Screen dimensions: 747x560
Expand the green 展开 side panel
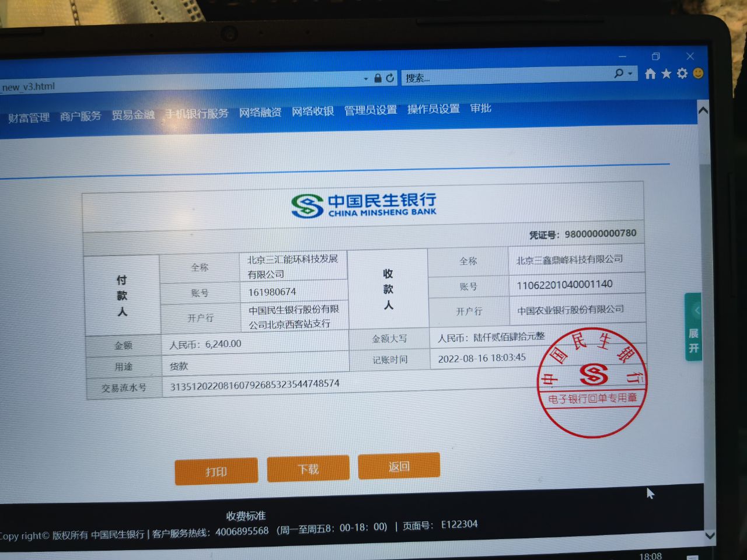pyautogui.click(x=693, y=327)
